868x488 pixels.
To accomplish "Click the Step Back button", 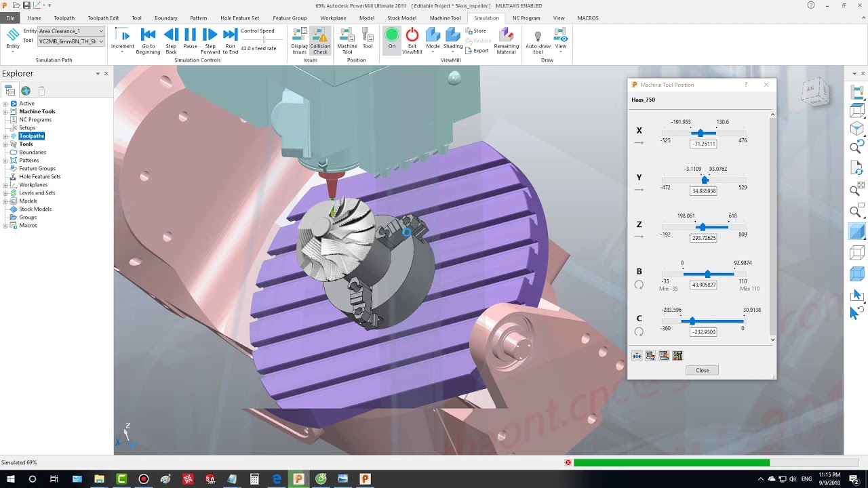I will coord(171,41).
